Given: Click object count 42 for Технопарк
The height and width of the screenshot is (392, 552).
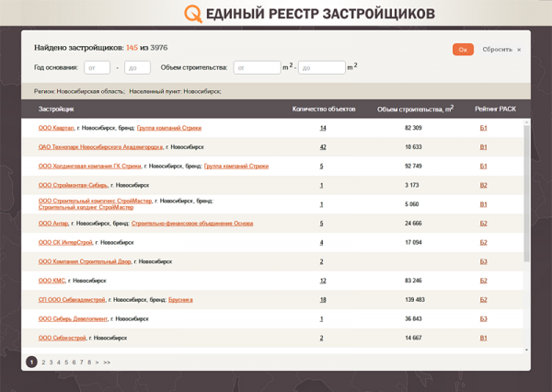Looking at the screenshot, I should point(323,147).
